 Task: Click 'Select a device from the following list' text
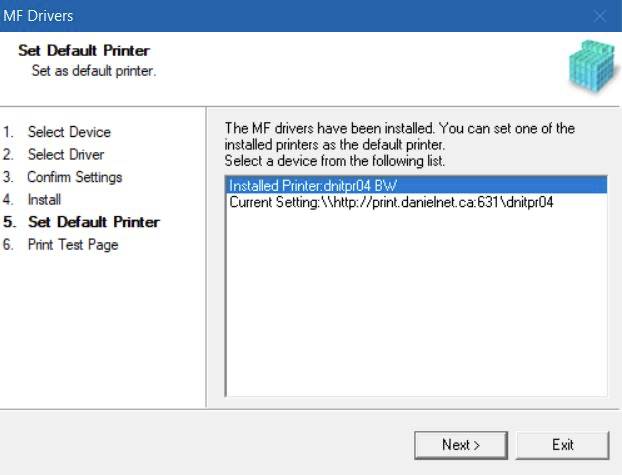pos(335,160)
